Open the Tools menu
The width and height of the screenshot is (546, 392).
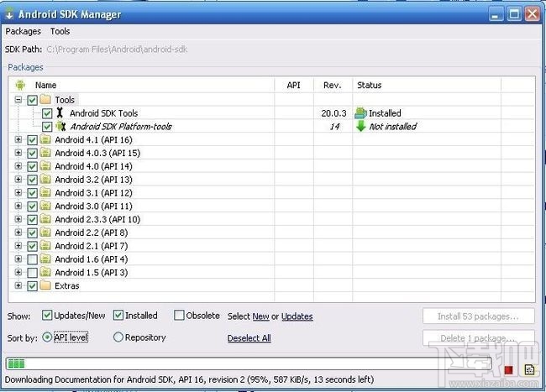(x=60, y=31)
